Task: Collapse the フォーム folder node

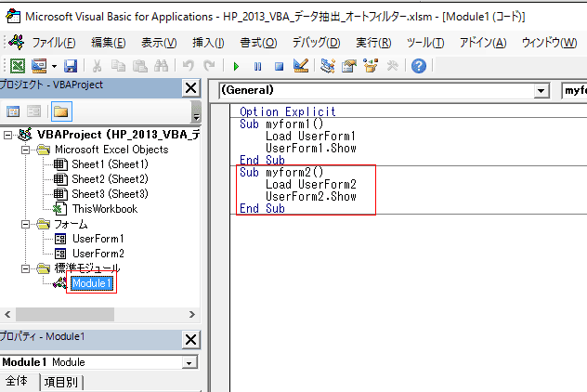Action: coord(25,224)
